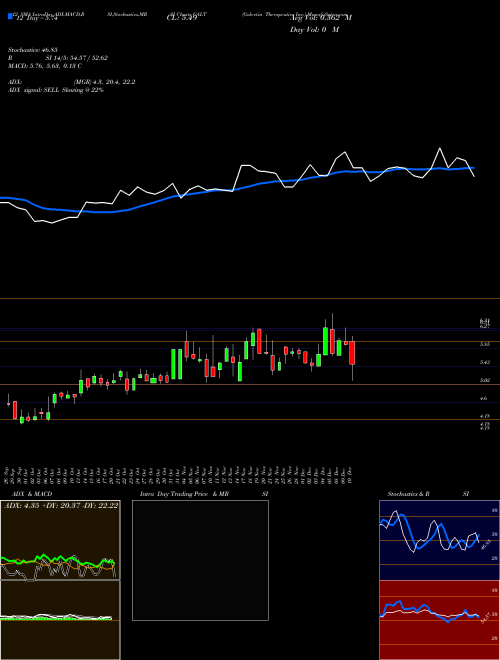The width and height of the screenshot is (500, 660).
Task: Click the 4.6 price axis label
Action: pyautogui.click(x=484, y=398)
